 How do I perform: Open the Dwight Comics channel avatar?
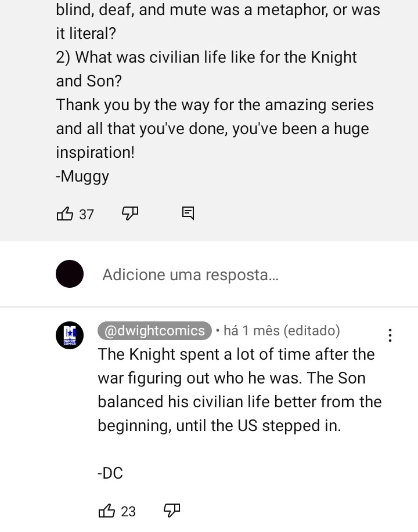pos(70,335)
